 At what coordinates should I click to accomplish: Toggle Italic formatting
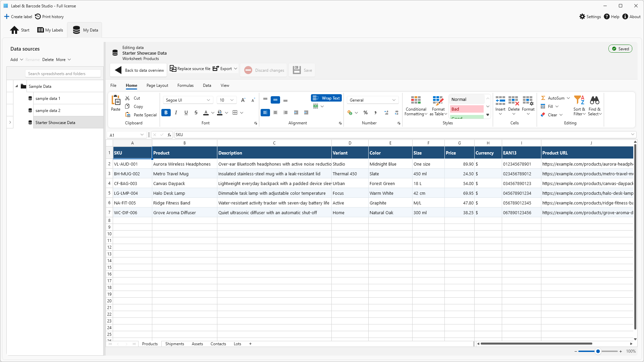point(176,113)
